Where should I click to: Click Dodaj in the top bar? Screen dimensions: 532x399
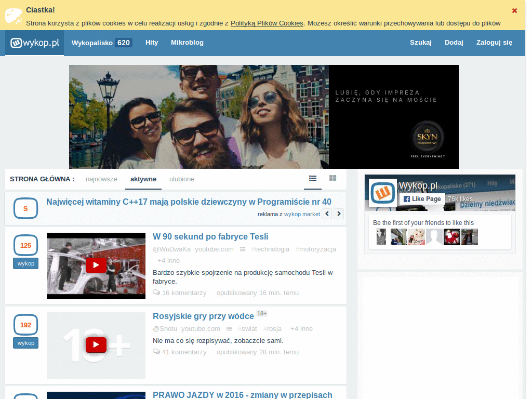tap(454, 43)
